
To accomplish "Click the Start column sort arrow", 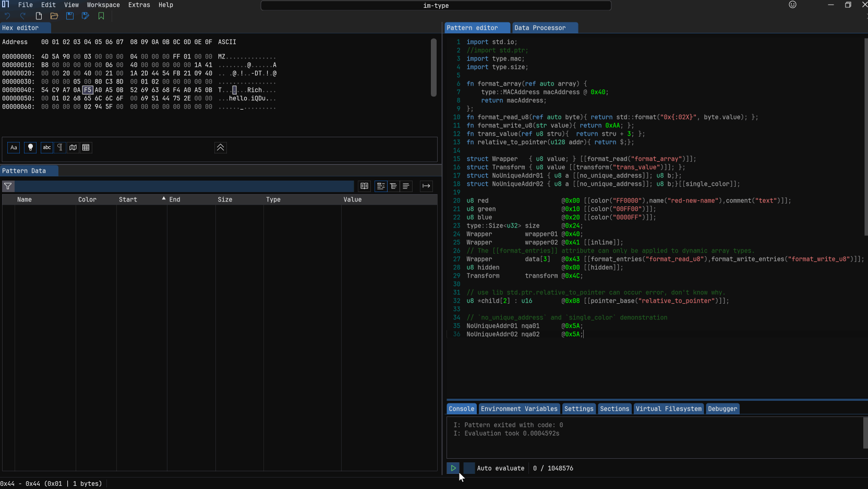I will click(164, 199).
